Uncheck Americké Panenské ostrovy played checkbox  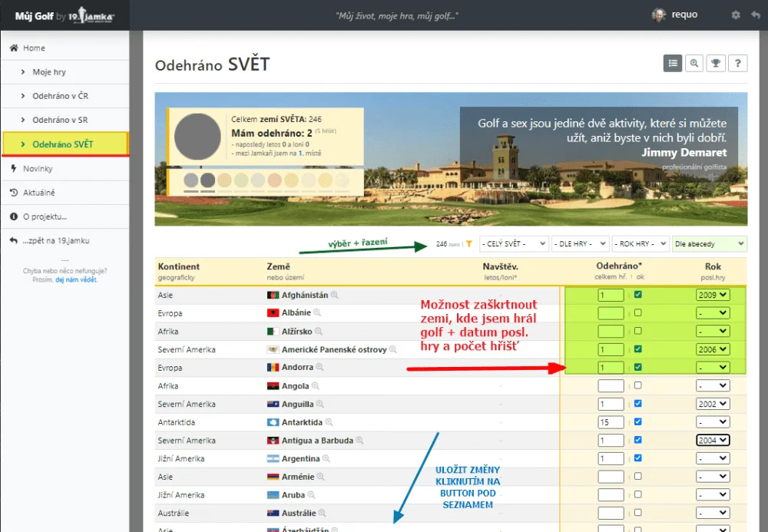pos(637,349)
